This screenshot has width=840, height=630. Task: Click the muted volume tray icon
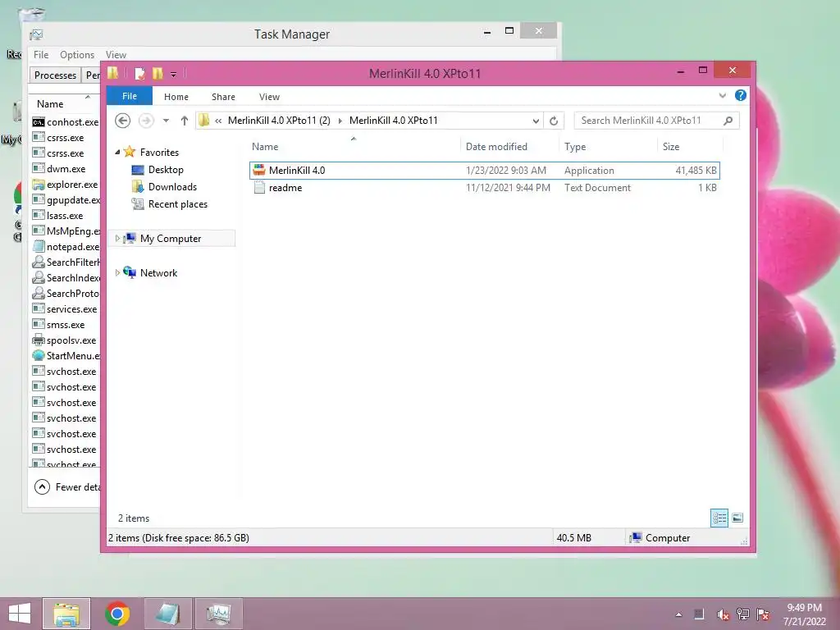click(723, 614)
